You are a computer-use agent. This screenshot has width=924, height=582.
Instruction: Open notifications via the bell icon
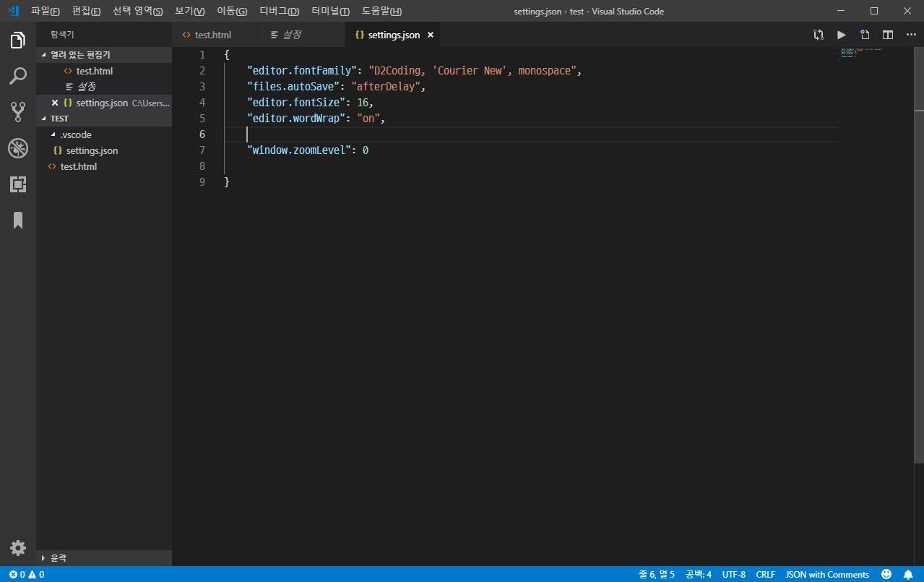pyautogui.click(x=910, y=574)
